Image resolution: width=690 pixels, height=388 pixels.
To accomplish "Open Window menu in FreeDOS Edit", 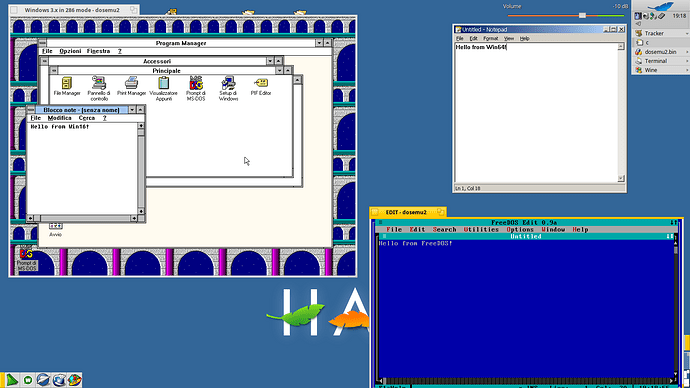I will (x=553, y=230).
